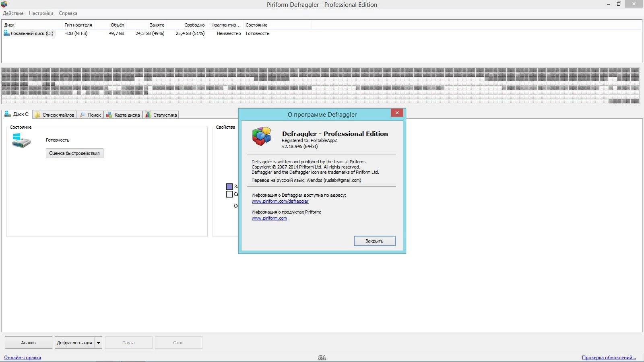
Task: Minimize the Defraggler window
Action: pos(608,4)
